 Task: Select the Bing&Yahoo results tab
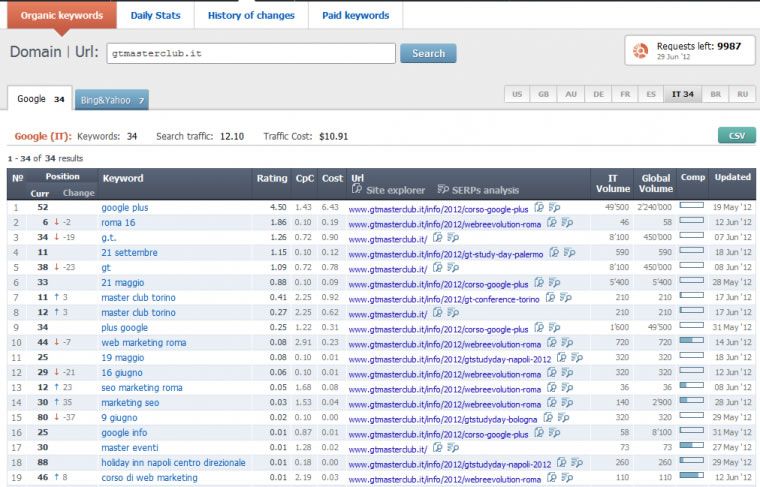pyautogui.click(x=111, y=100)
